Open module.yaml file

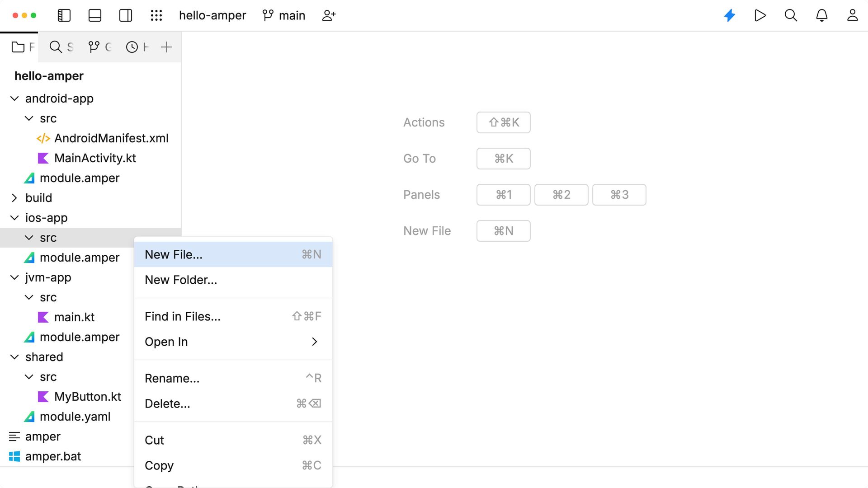[75, 417]
